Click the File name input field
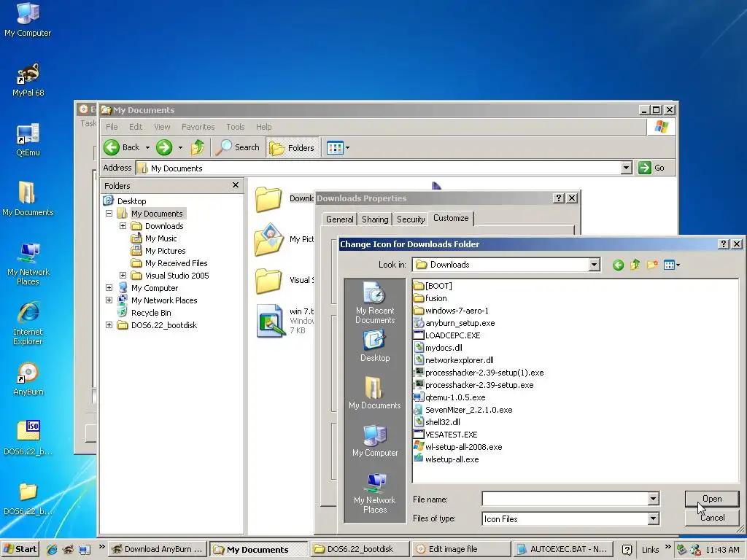Image resolution: width=747 pixels, height=560 pixels. pyautogui.click(x=565, y=499)
